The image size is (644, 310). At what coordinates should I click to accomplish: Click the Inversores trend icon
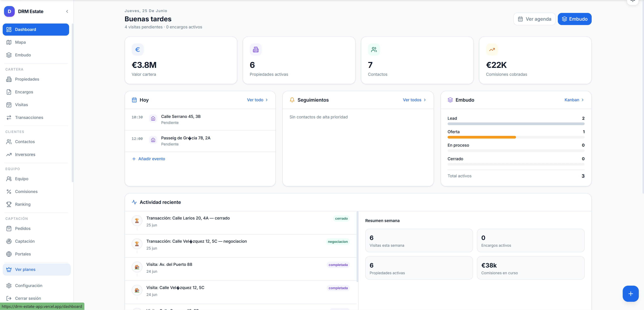click(9, 154)
